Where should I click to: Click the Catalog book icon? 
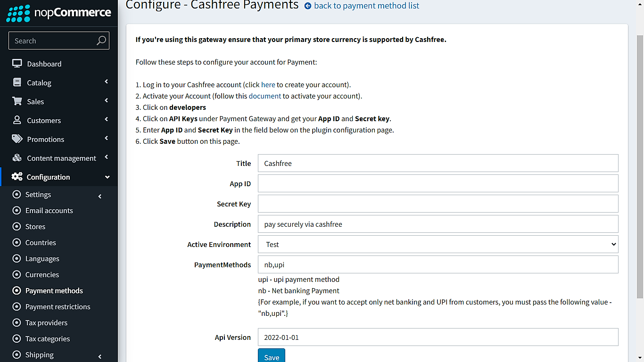[17, 82]
